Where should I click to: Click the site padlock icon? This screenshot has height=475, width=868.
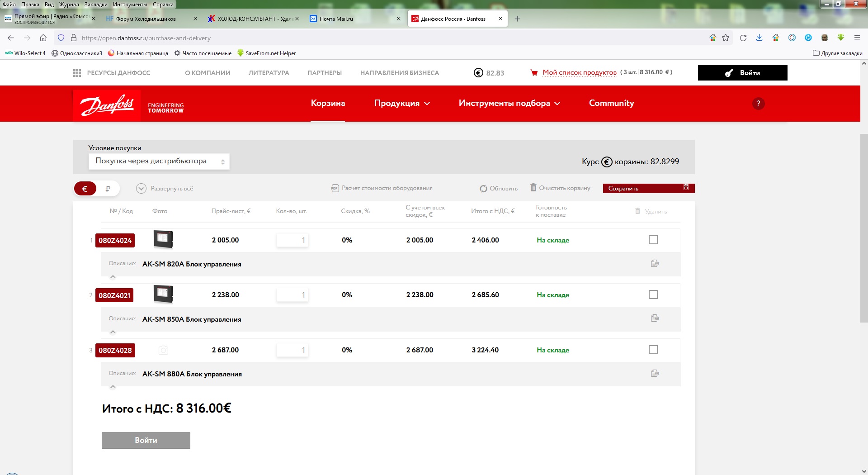click(x=73, y=38)
